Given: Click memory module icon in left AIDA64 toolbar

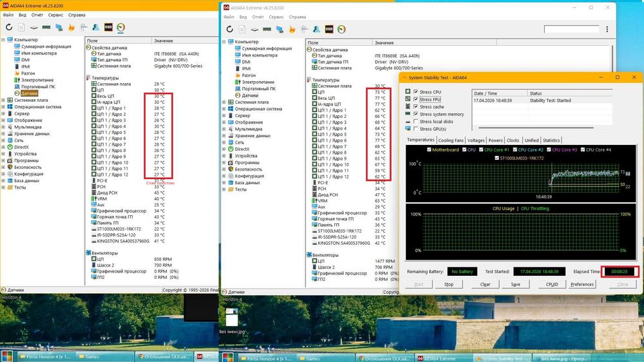Looking at the screenshot, I should tap(46, 28).
